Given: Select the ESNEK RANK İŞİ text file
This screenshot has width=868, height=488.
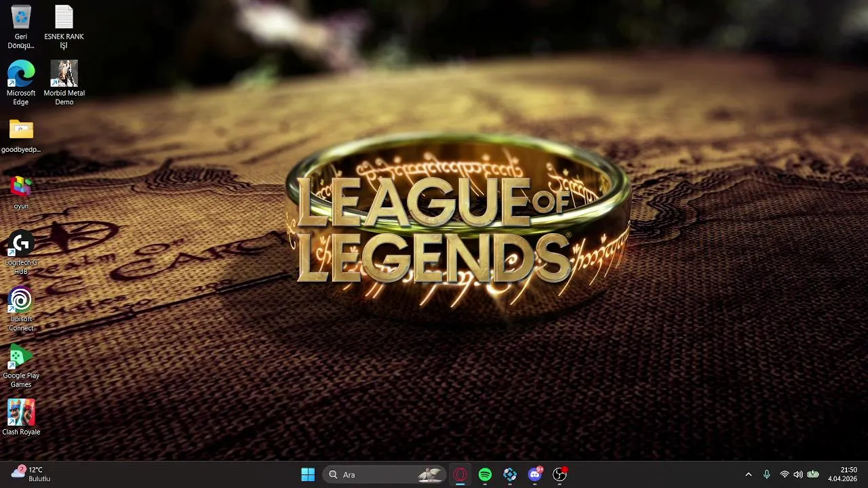Looking at the screenshot, I should pyautogui.click(x=64, y=27).
